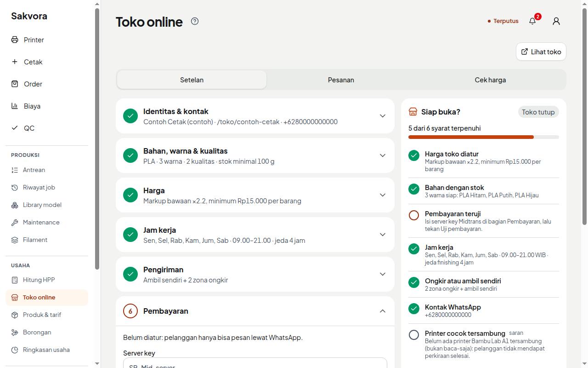588x368 pixels.
Task: Click the sidebar scrollbar
Action: (97, 138)
